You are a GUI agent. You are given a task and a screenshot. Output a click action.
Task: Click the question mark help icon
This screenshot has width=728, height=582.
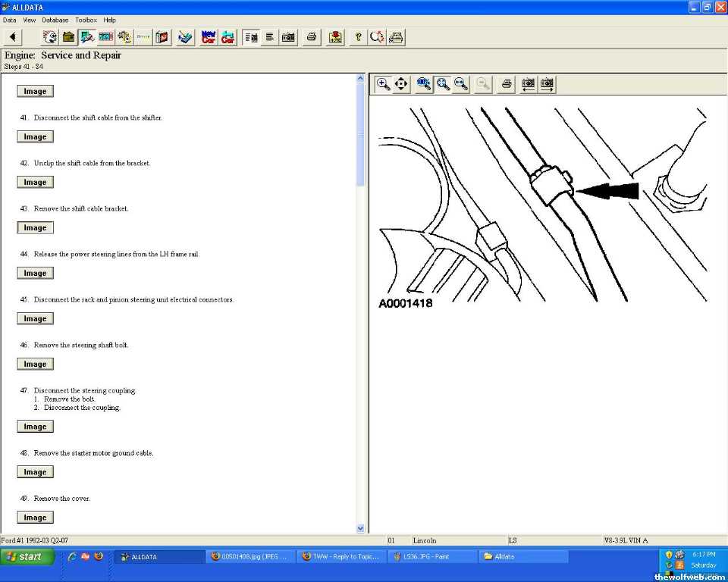point(358,37)
